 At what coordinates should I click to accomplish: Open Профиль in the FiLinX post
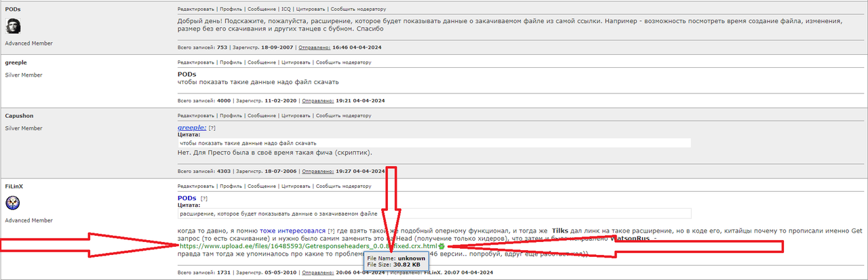(x=231, y=186)
